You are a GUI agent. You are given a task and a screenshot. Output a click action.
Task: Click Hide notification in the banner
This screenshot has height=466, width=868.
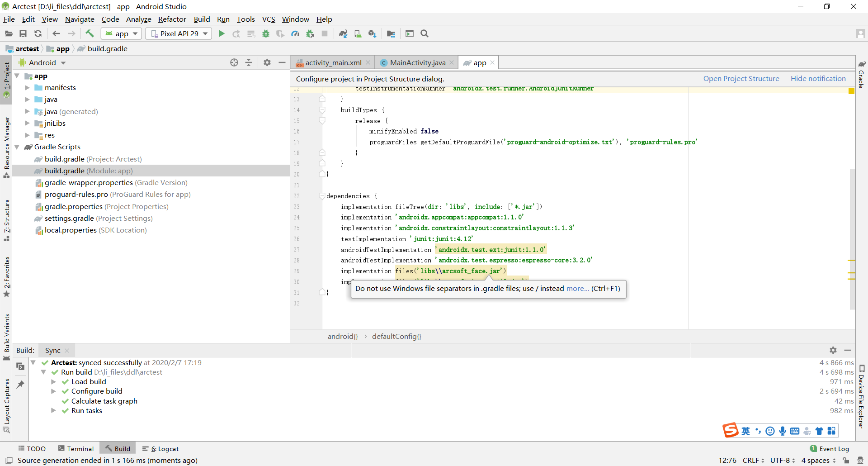point(818,78)
